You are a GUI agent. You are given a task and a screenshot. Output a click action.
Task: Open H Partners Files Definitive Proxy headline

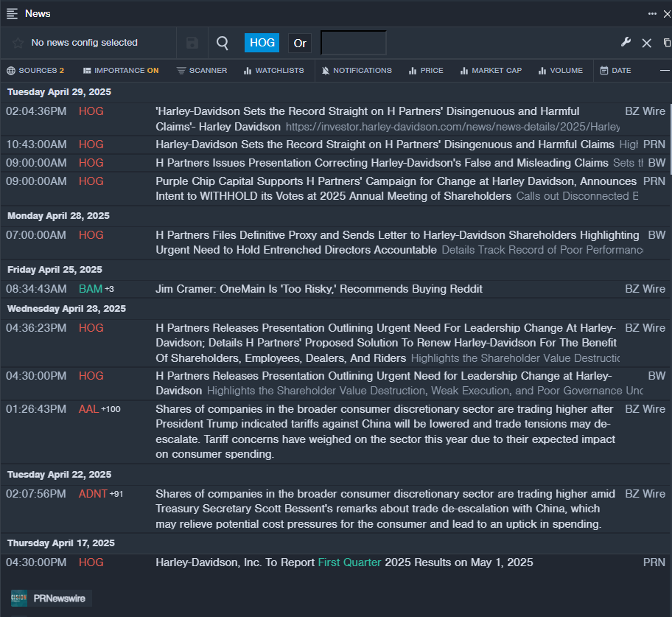tap(397, 243)
